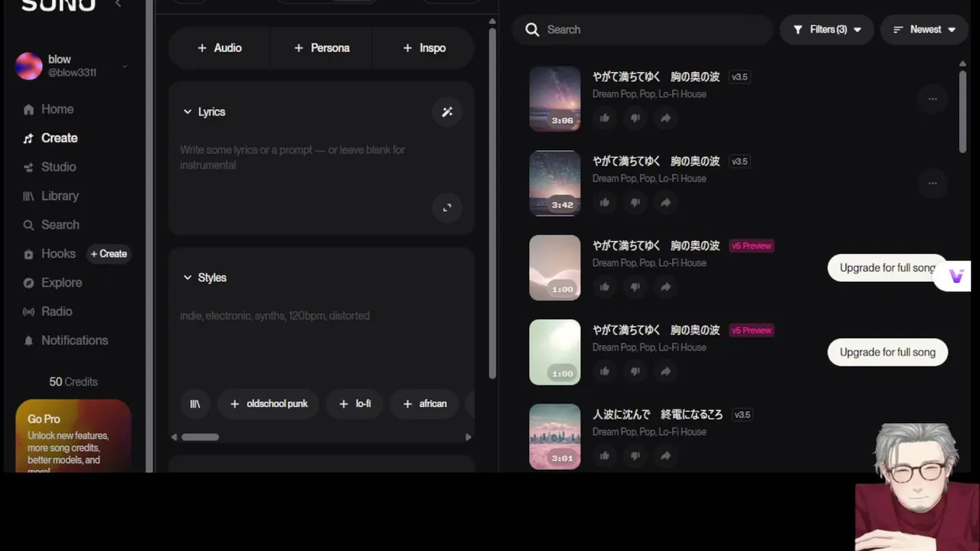Like the 人波に沈んで song
980x551 pixels.
coord(605,456)
